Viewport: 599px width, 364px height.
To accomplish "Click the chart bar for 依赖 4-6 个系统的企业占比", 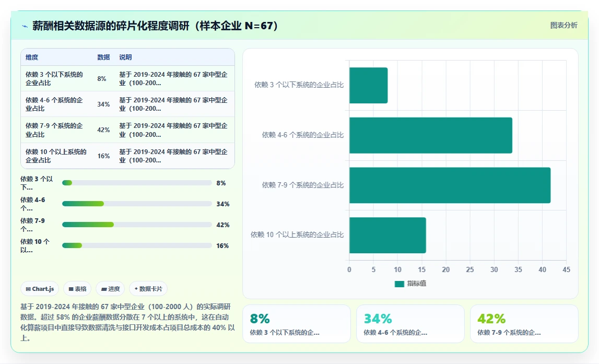I will point(430,135).
